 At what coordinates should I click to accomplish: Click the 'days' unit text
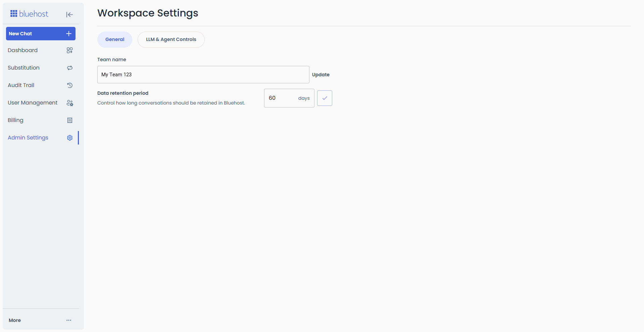(304, 98)
